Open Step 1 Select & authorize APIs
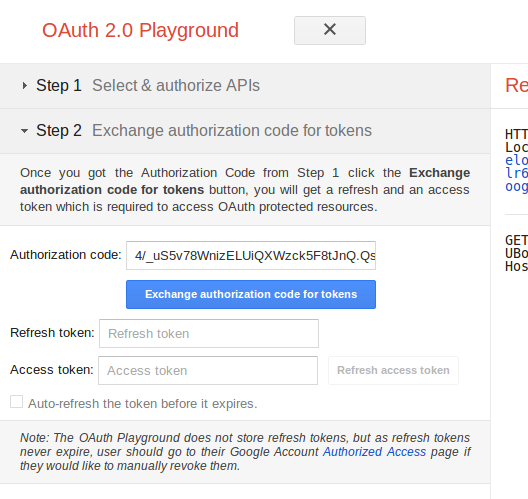Image resolution: width=528 pixels, height=499 pixels. click(x=245, y=86)
